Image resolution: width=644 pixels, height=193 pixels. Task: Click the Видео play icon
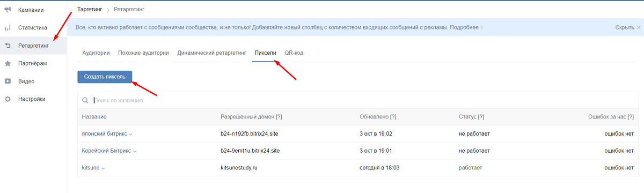(8, 81)
